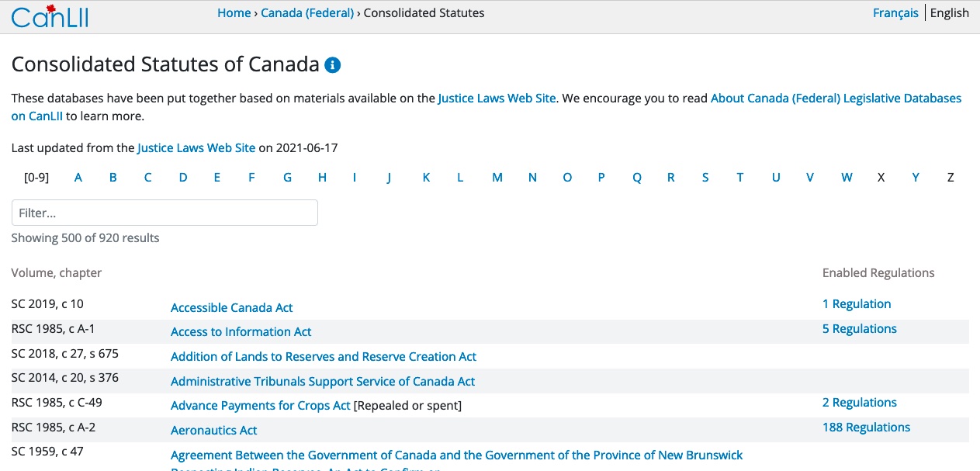The height and width of the screenshot is (471, 980).
Task: Select citation SC 2019, c 10
Action: [47, 304]
